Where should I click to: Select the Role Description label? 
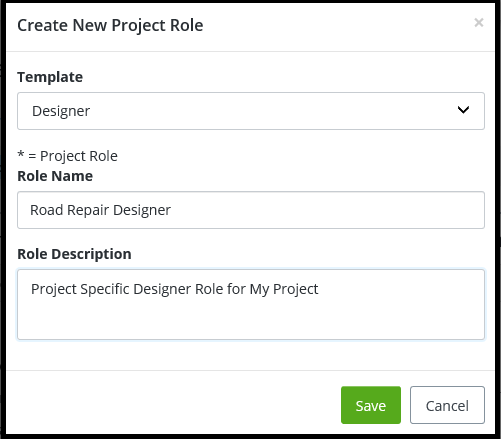[x=74, y=254]
